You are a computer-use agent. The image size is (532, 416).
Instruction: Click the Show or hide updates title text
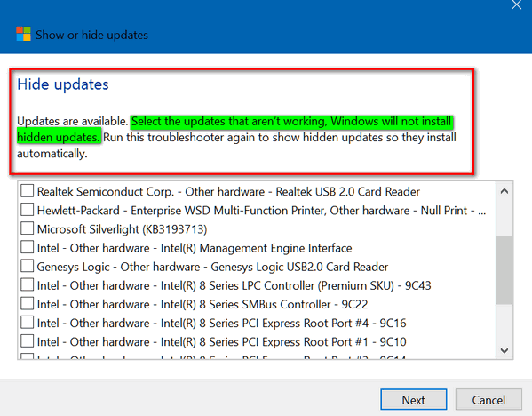(x=92, y=35)
